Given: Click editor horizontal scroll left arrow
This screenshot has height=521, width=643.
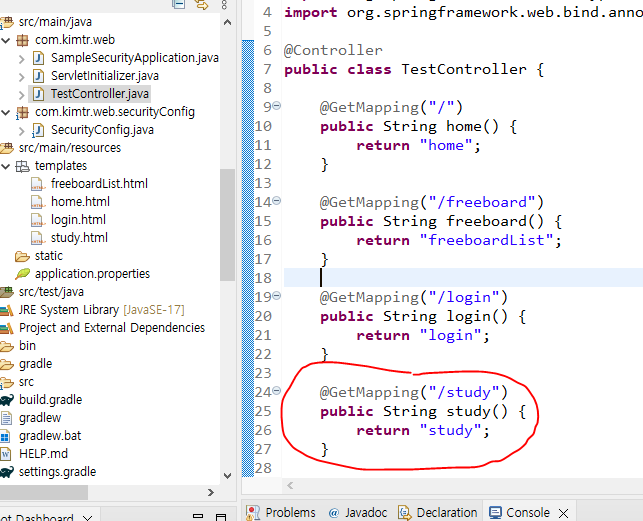Looking at the screenshot, I should pos(290,485).
